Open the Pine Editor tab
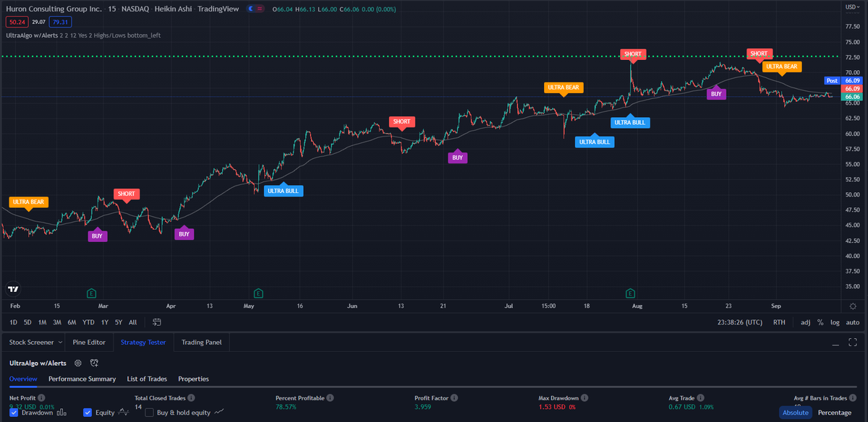868x422 pixels. (x=89, y=343)
